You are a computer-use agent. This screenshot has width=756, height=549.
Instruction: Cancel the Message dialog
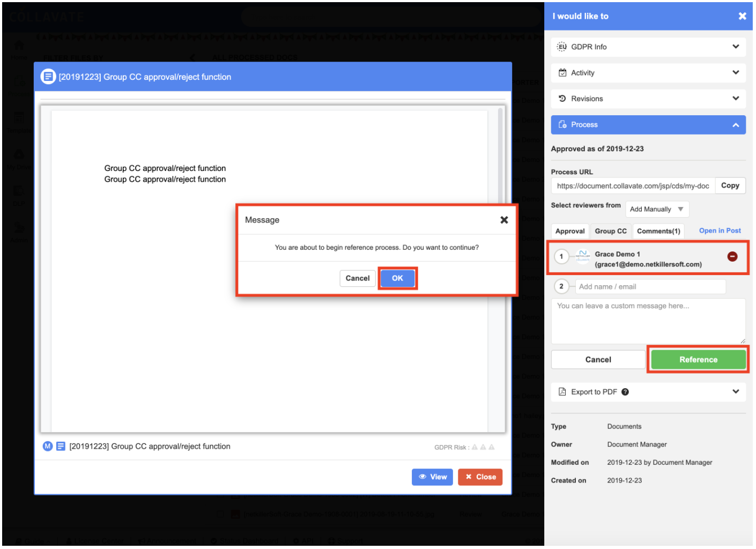[x=358, y=278]
